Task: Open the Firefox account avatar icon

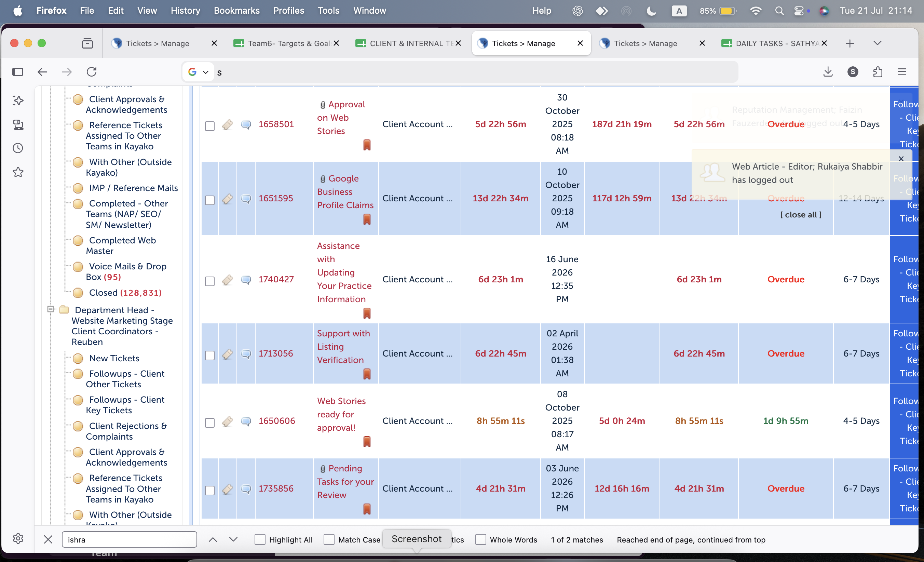Action: [x=853, y=72]
